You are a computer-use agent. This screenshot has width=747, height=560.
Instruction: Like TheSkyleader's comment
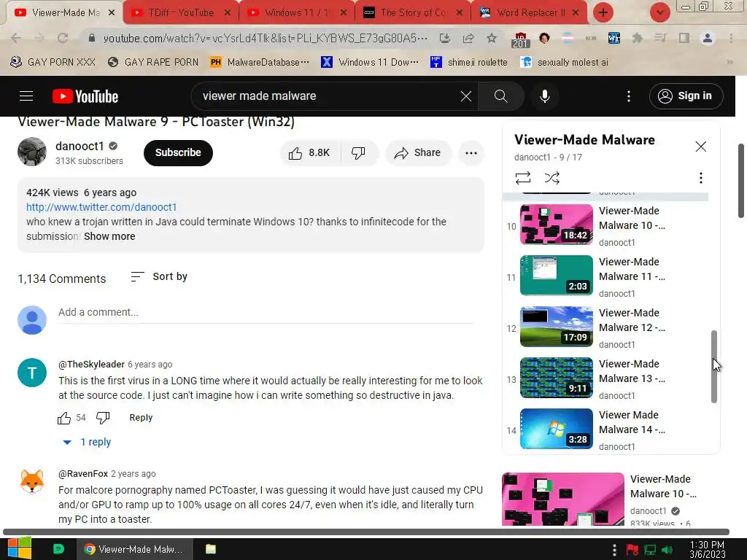click(x=64, y=418)
